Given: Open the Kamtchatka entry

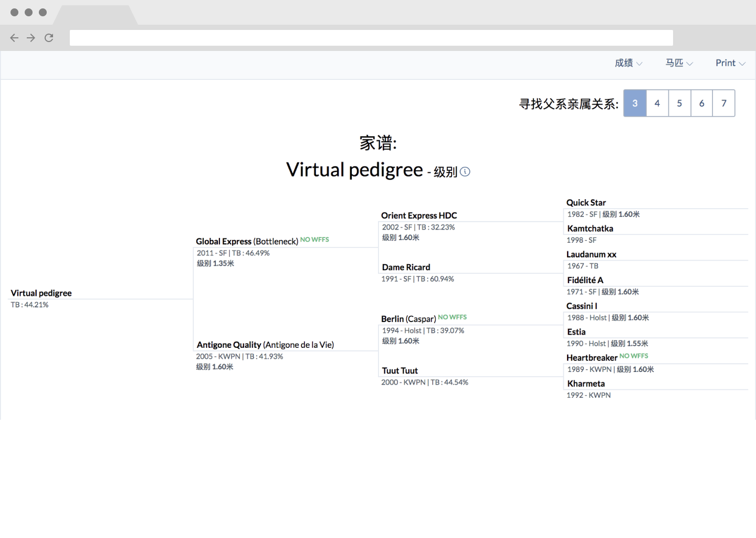Looking at the screenshot, I should [x=590, y=229].
